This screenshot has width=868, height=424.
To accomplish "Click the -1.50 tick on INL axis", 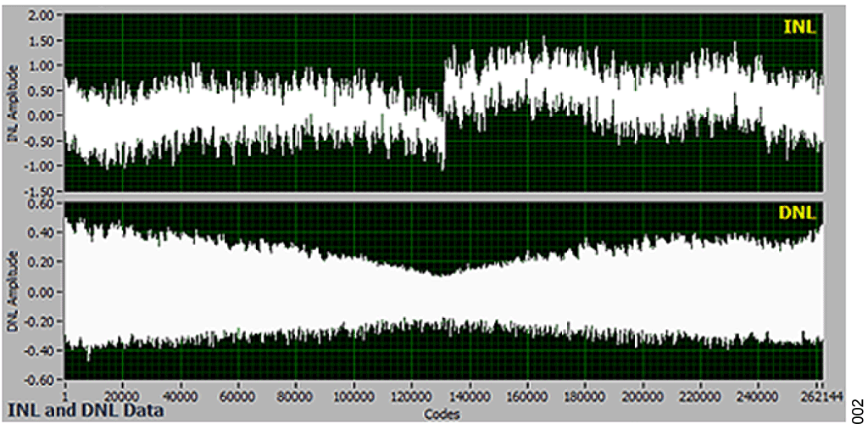I will [x=39, y=191].
